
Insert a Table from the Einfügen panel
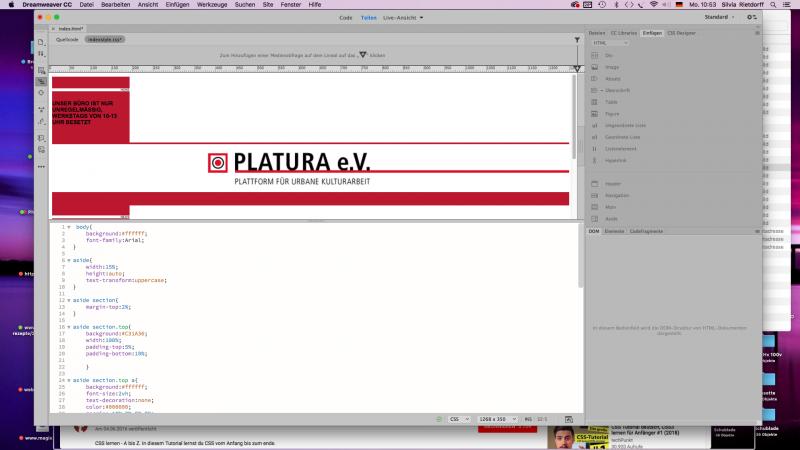612,102
